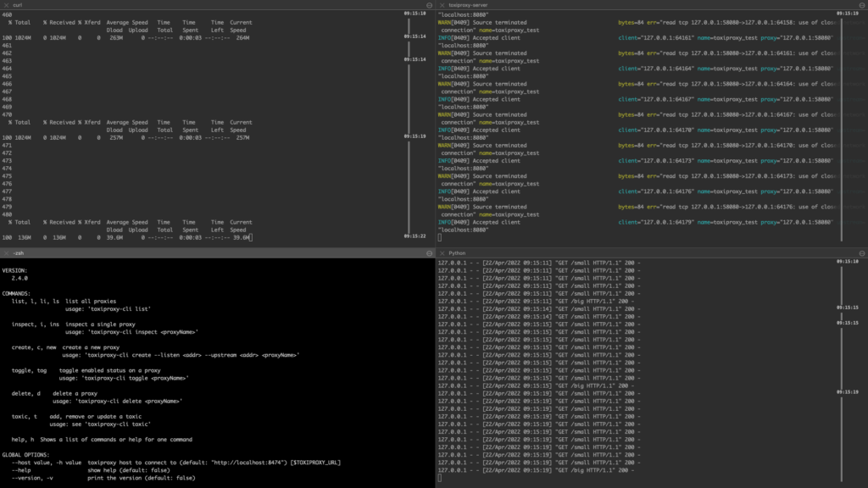Activate the curl pane title

click(18, 5)
